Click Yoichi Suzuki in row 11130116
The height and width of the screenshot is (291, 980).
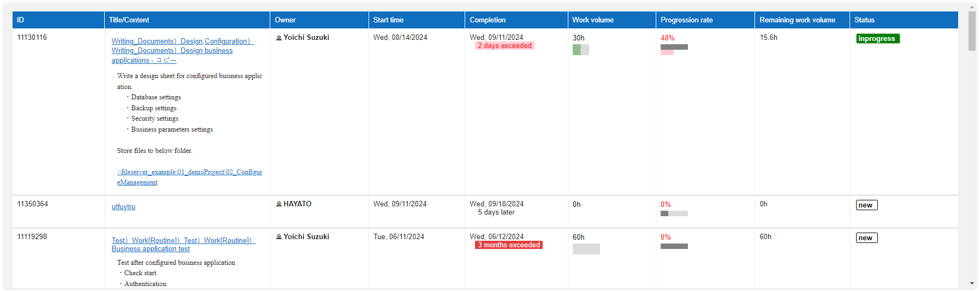(x=306, y=38)
